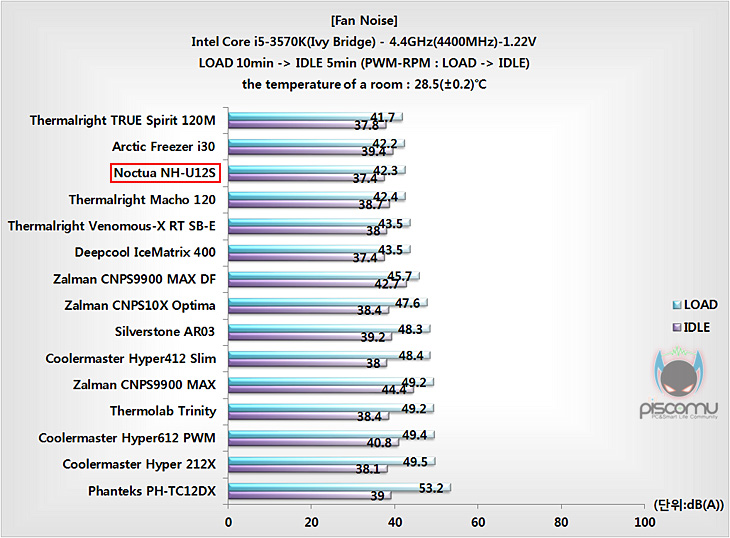The height and width of the screenshot is (538, 730).
Task: Select the Silverstone AR03 label
Action: pyautogui.click(x=165, y=331)
